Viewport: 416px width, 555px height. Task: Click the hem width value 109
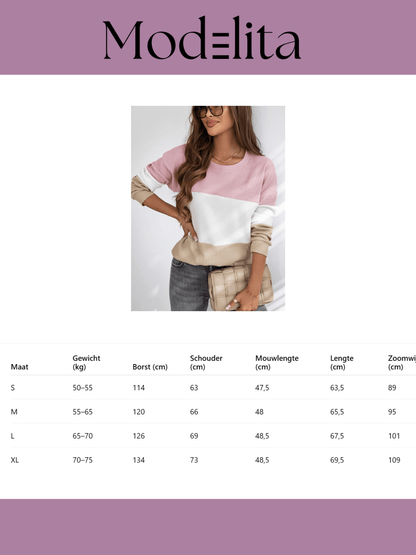[x=394, y=460]
